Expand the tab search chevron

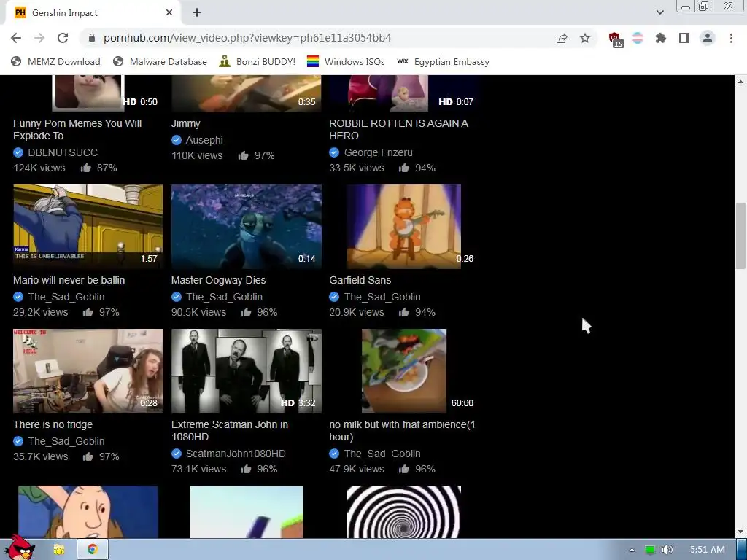point(659,12)
